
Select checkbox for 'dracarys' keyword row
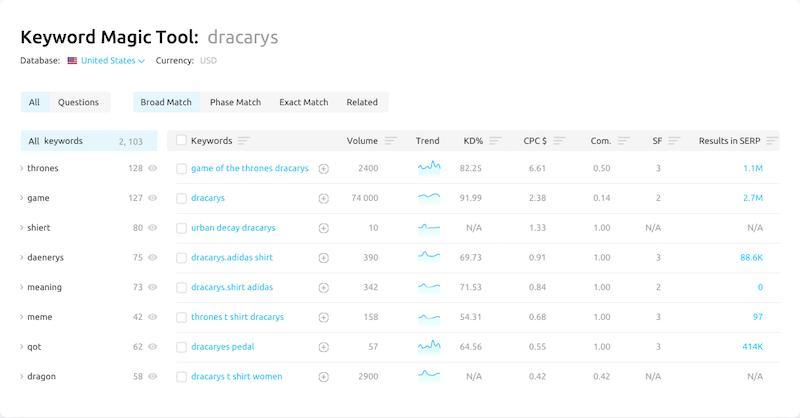[181, 199]
